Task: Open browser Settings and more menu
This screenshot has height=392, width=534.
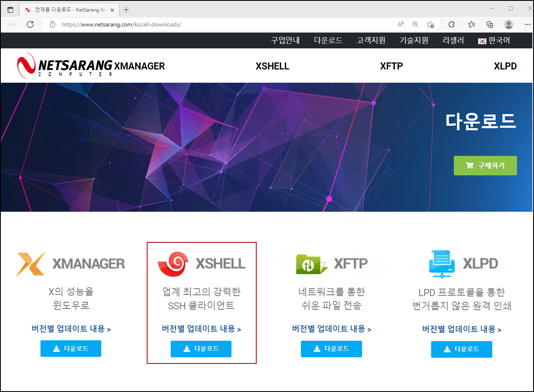Action: click(527, 24)
